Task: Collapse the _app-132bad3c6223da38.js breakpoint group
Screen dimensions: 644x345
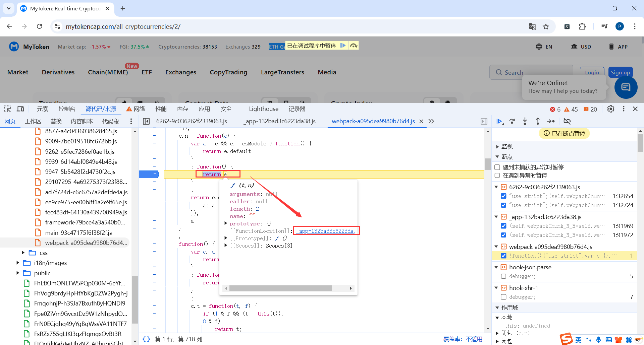Action: [496, 217]
